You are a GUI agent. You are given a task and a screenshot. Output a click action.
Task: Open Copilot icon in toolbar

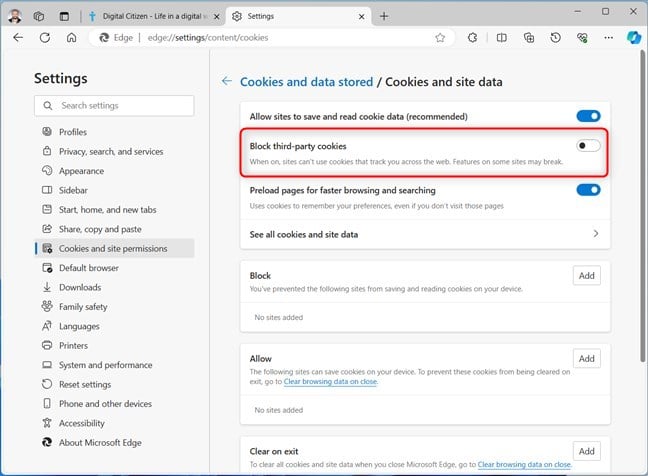click(x=634, y=38)
